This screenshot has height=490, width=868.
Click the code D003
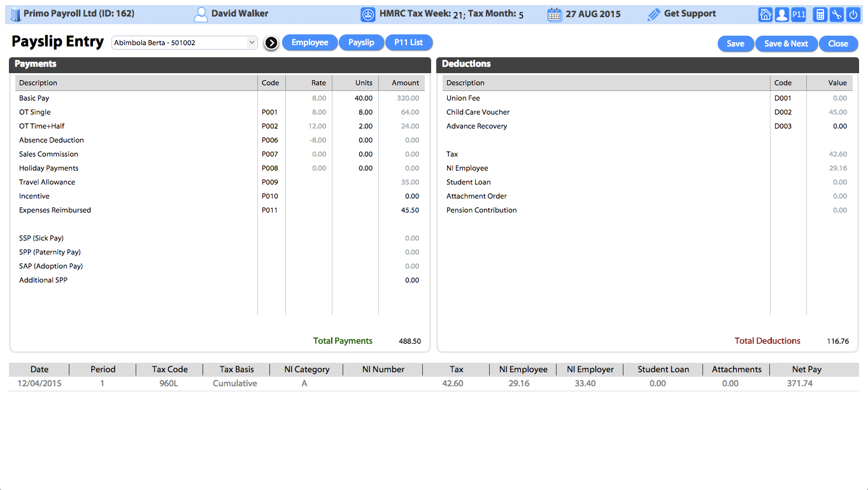[x=783, y=126]
